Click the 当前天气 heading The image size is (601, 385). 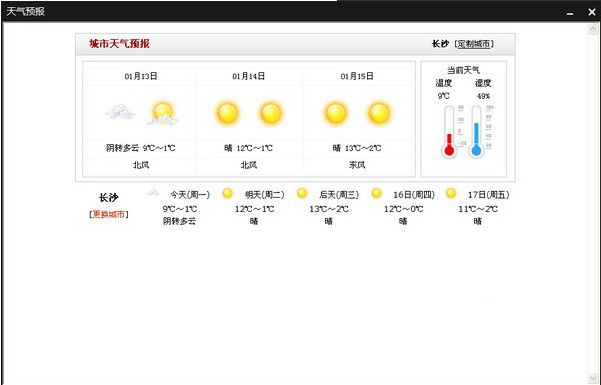pyautogui.click(x=463, y=70)
